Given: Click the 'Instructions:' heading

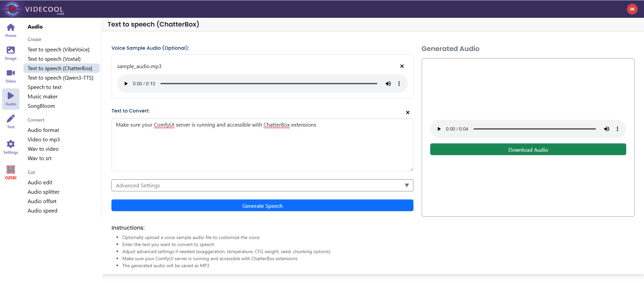Looking at the screenshot, I should pyautogui.click(x=128, y=228).
